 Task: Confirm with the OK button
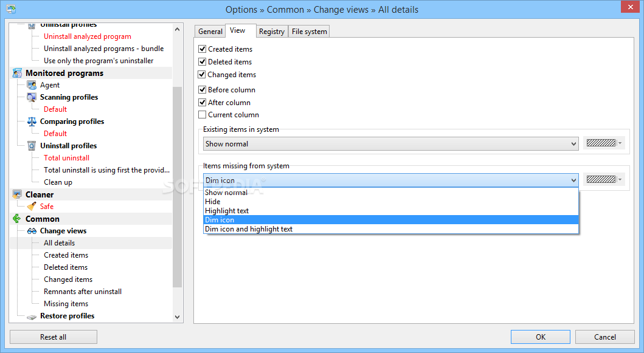pos(541,337)
